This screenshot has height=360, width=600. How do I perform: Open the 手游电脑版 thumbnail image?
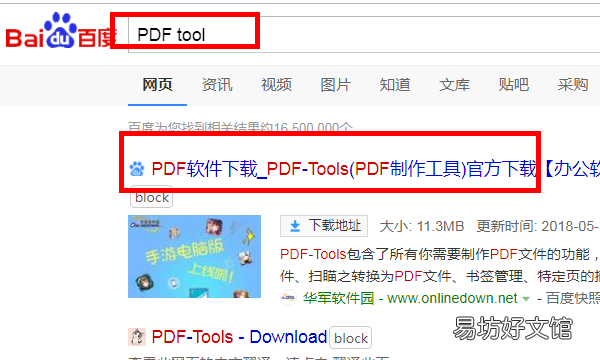point(194,256)
